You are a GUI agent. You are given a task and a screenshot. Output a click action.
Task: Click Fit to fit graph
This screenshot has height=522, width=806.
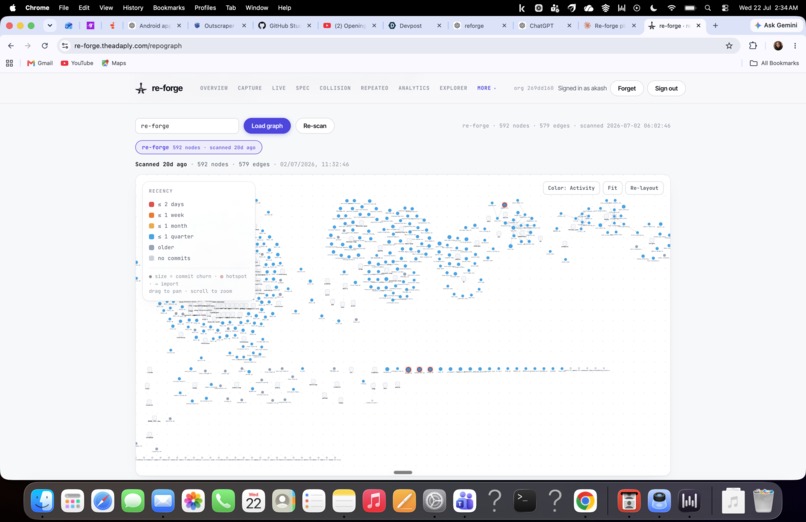pyautogui.click(x=612, y=188)
